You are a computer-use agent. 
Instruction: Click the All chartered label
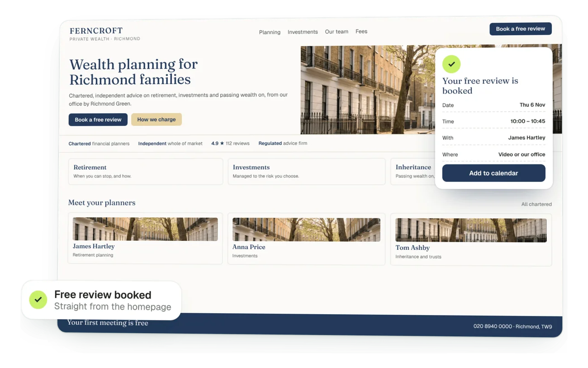click(x=536, y=204)
